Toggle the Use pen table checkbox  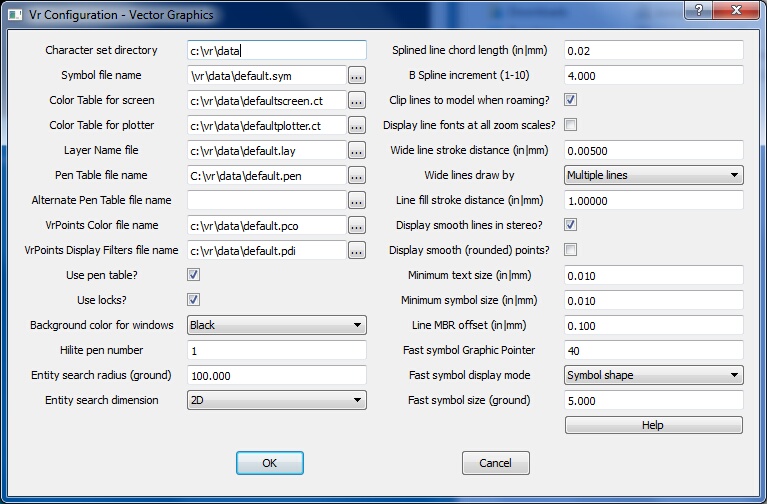click(194, 275)
